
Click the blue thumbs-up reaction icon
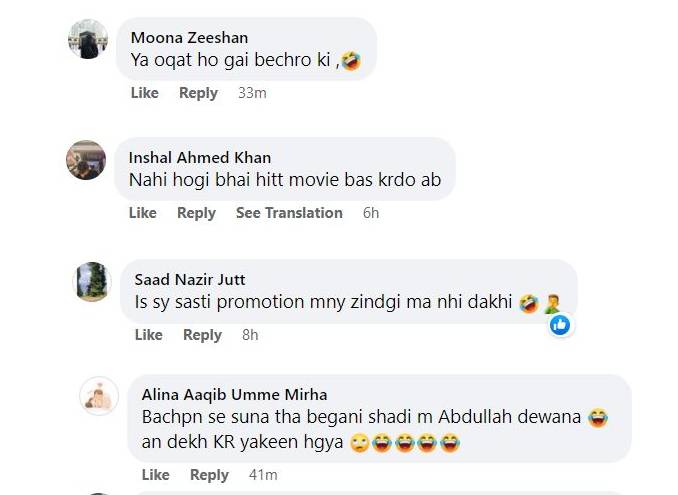coord(560,325)
